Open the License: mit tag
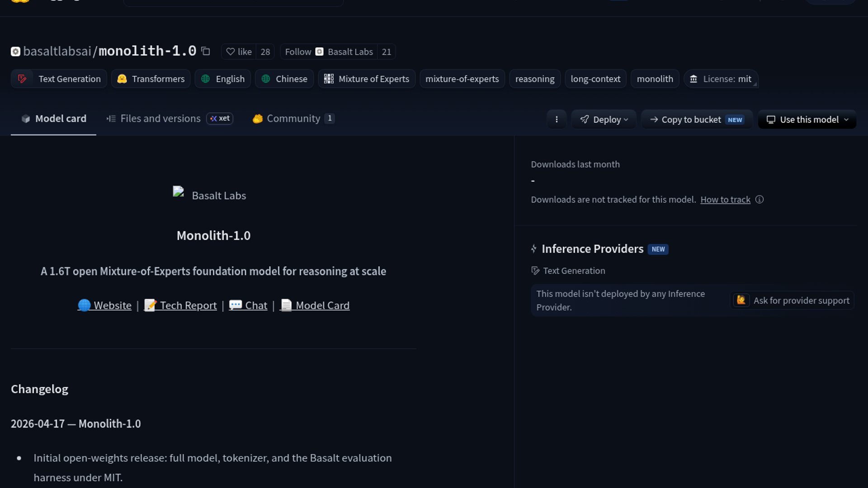868x488 pixels. pyautogui.click(x=721, y=79)
